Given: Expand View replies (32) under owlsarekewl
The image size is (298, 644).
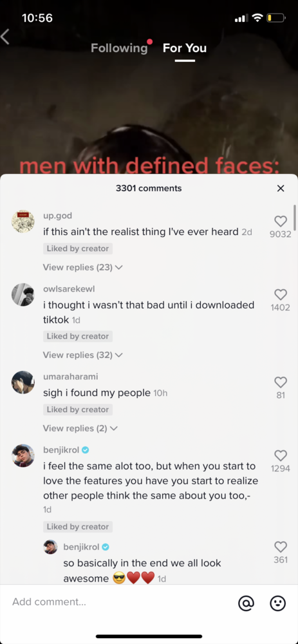Looking at the screenshot, I should [x=83, y=355].
